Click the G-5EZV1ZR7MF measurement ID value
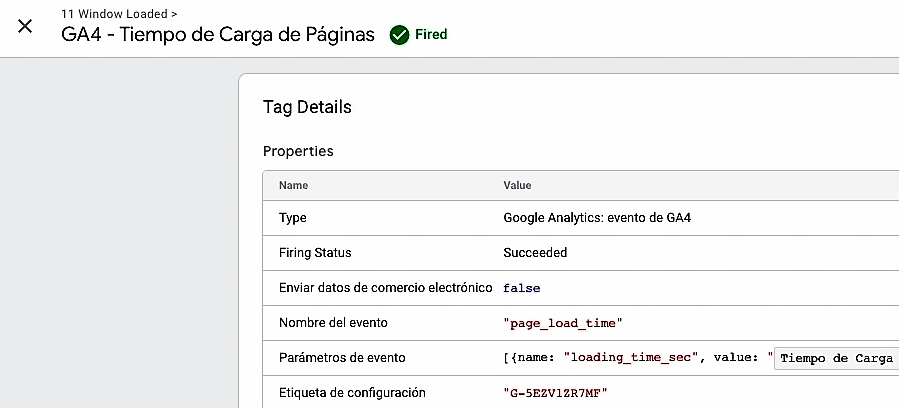Image resolution: width=899 pixels, height=408 pixels. pyautogui.click(x=556, y=393)
